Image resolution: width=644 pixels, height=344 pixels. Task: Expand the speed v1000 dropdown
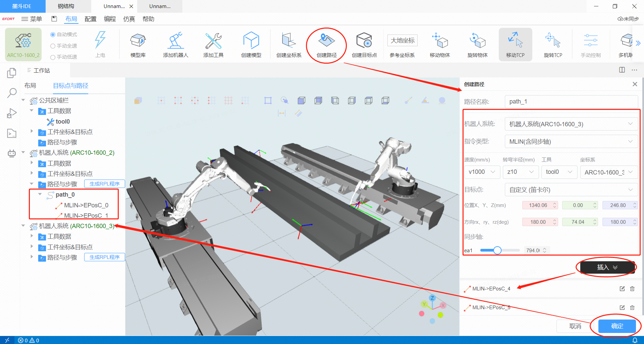pyautogui.click(x=482, y=172)
